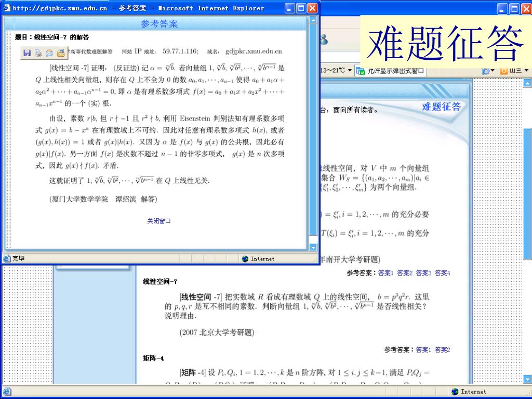This screenshot has height=399, width=532.
Task: Click the IP address 59.77.1.116 text
Action: (180, 51)
